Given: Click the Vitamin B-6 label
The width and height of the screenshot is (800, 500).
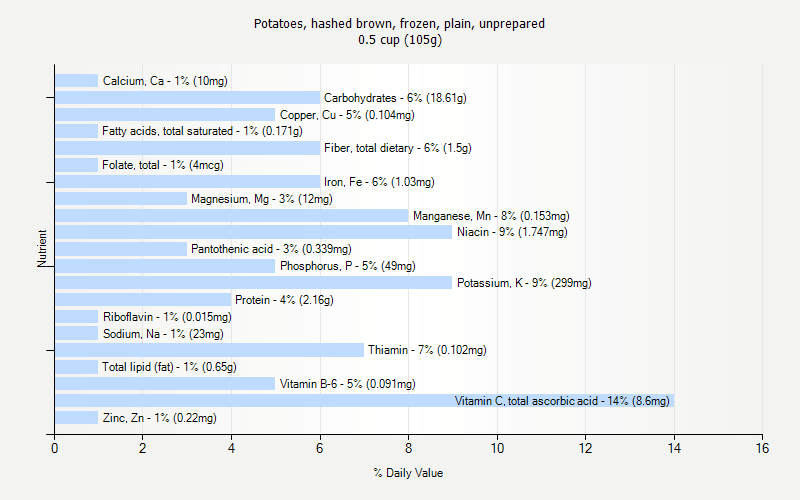Looking at the screenshot, I should pyautogui.click(x=347, y=384).
